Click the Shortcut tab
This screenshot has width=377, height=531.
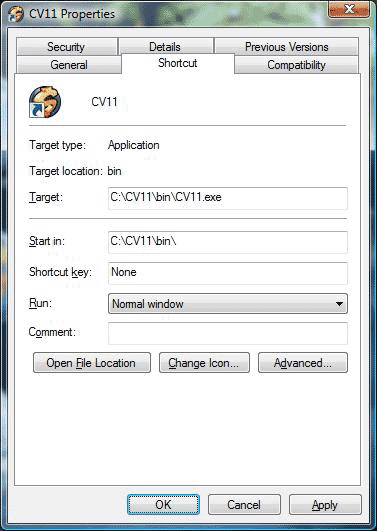178,63
